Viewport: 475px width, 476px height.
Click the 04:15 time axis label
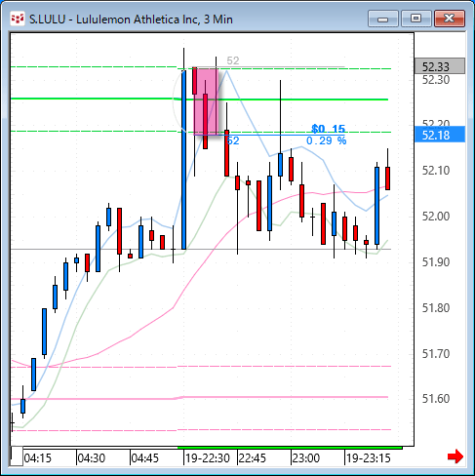[x=38, y=458]
